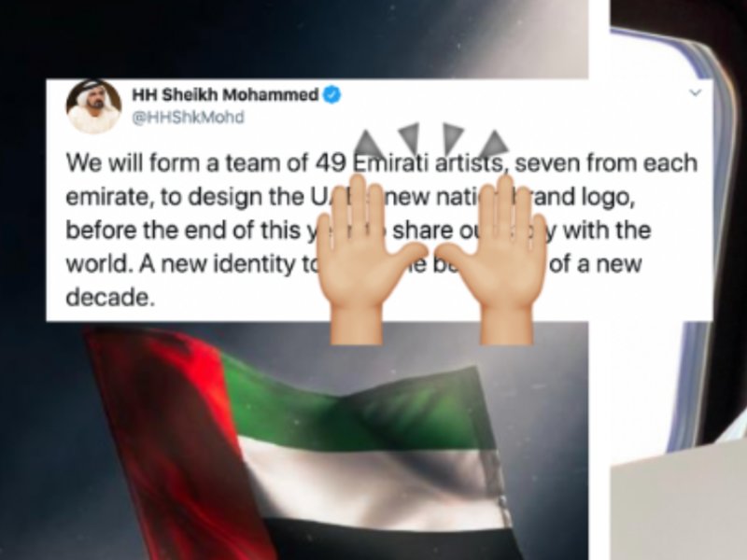Open HH Sheikh Mohammed's profile avatar
Screen dimensions: 747x560
pyautogui.click(x=93, y=106)
